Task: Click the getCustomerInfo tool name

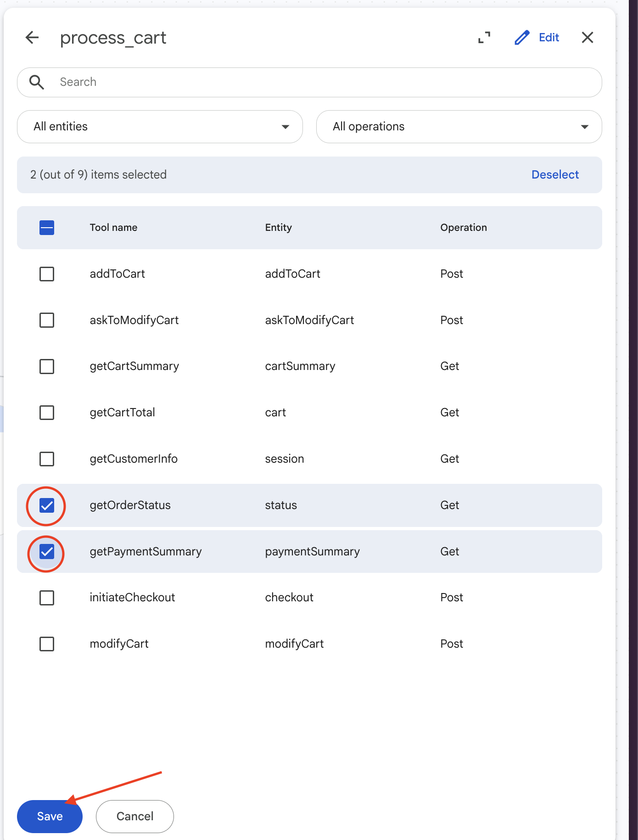Action: (x=134, y=459)
